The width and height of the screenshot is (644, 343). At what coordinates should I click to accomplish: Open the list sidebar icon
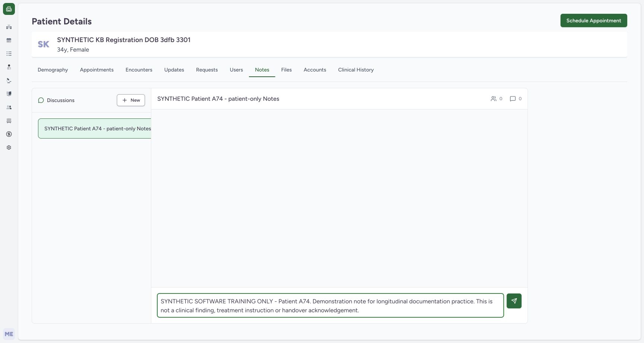click(x=9, y=54)
